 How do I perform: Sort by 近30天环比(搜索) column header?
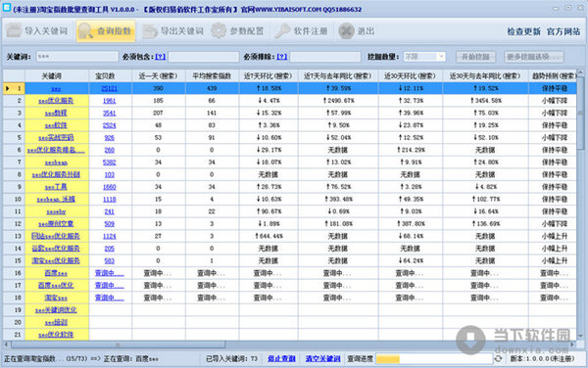click(411, 75)
